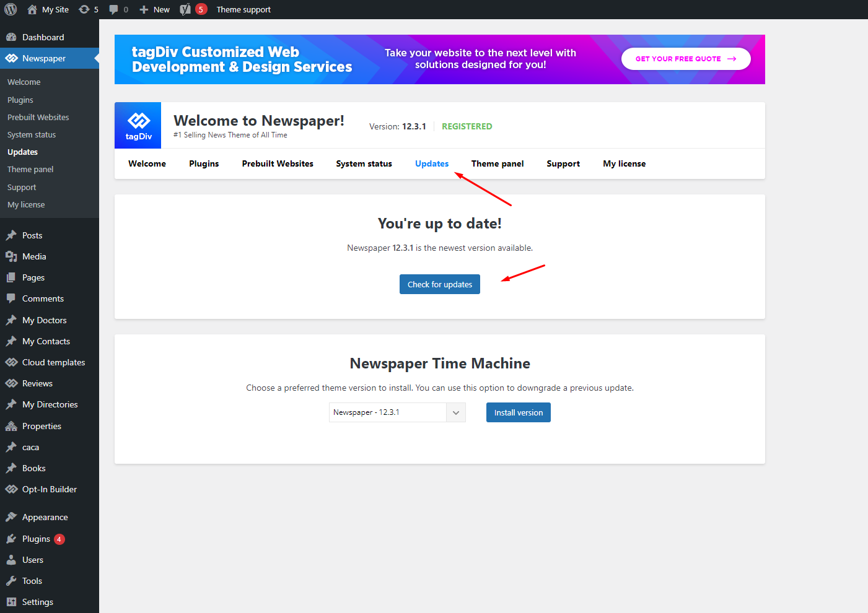Image resolution: width=868 pixels, height=613 pixels.
Task: Click the Plugins plug icon in sidebar
Action: (11, 539)
